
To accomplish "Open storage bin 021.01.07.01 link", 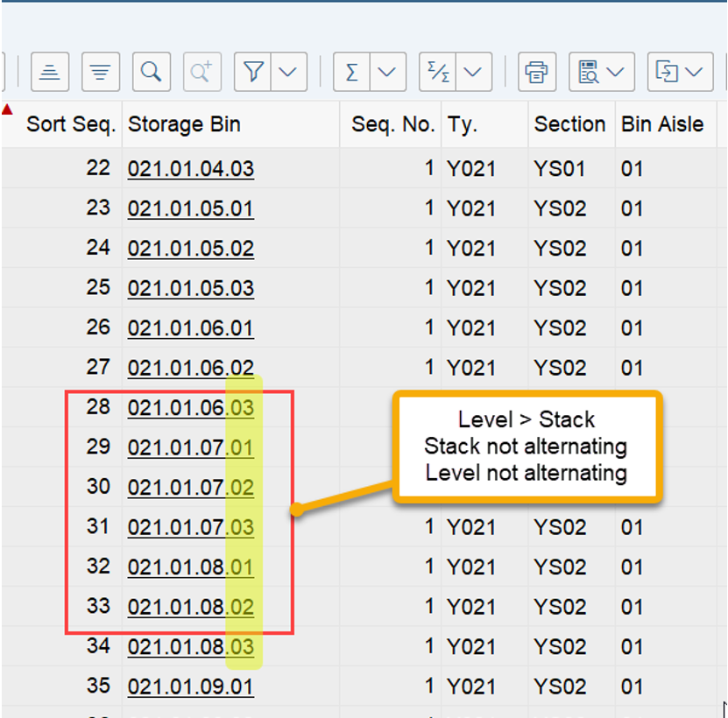I will tap(191, 448).
